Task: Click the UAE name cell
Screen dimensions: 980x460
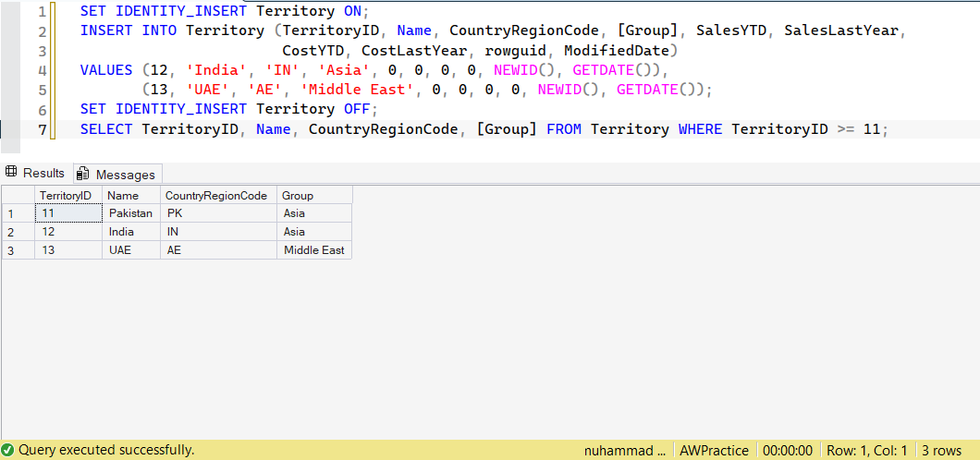Action: [x=131, y=250]
